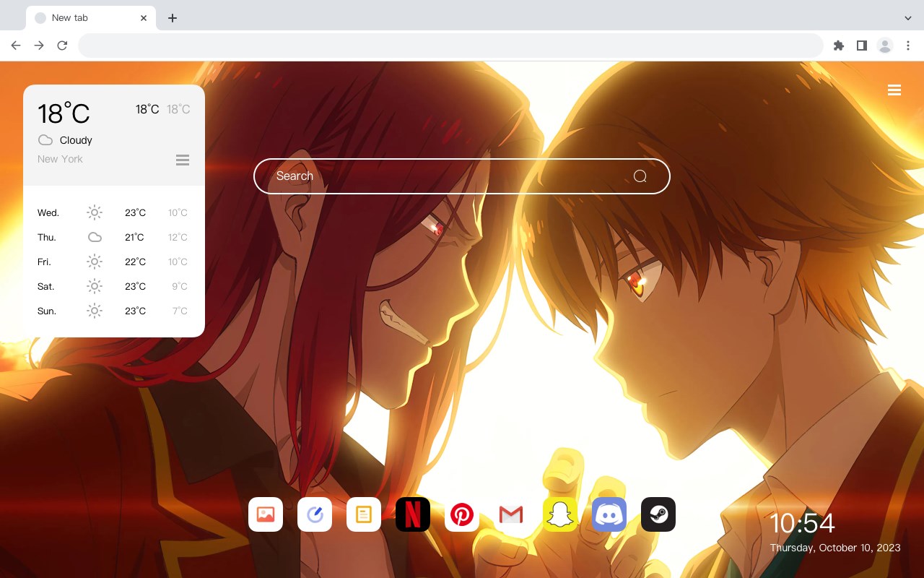Open the Steam shortcut icon
Viewport: 924px width, 578px height.
[x=658, y=514]
